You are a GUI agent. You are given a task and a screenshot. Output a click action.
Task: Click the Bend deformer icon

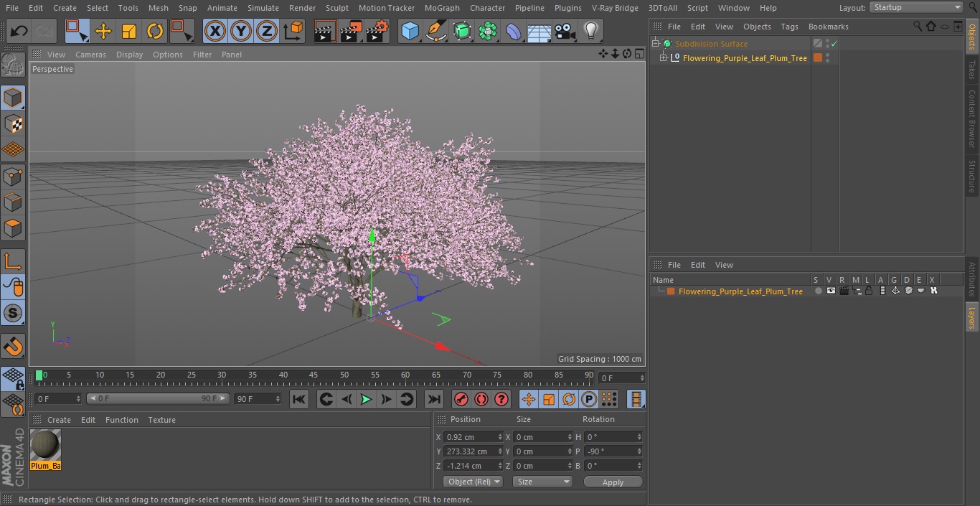(x=514, y=31)
